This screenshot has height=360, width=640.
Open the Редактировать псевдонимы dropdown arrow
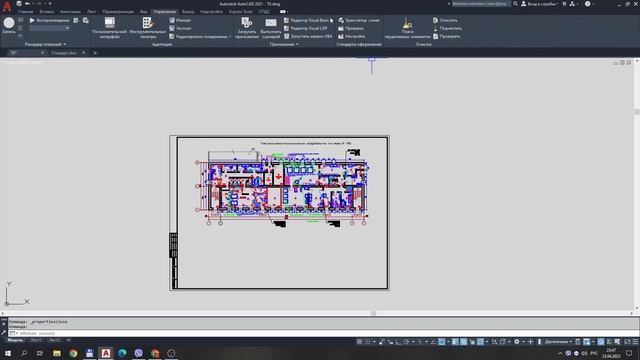(x=230, y=36)
